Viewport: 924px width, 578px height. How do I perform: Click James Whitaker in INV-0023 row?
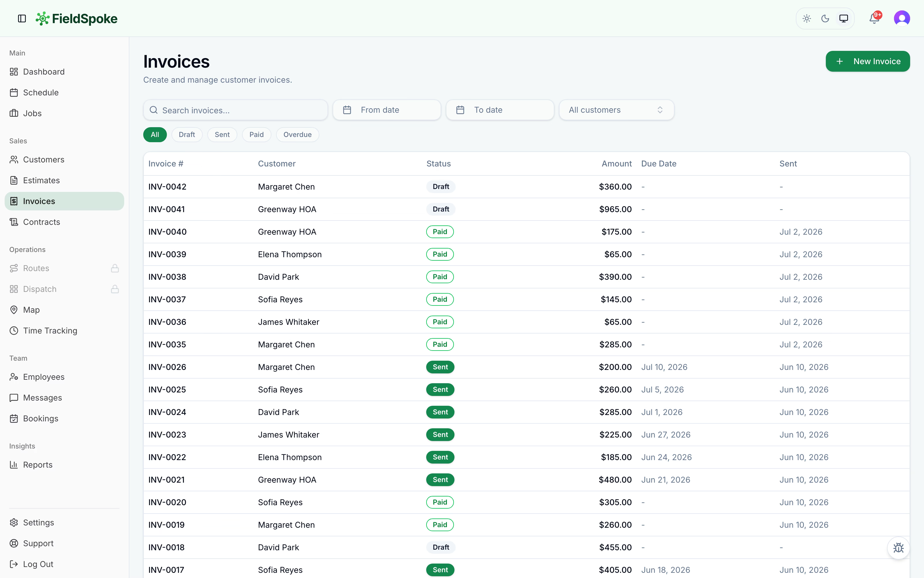point(289,435)
